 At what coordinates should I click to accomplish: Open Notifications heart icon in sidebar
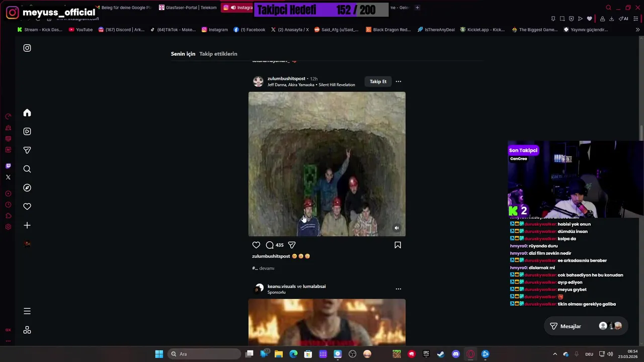pyautogui.click(x=27, y=206)
